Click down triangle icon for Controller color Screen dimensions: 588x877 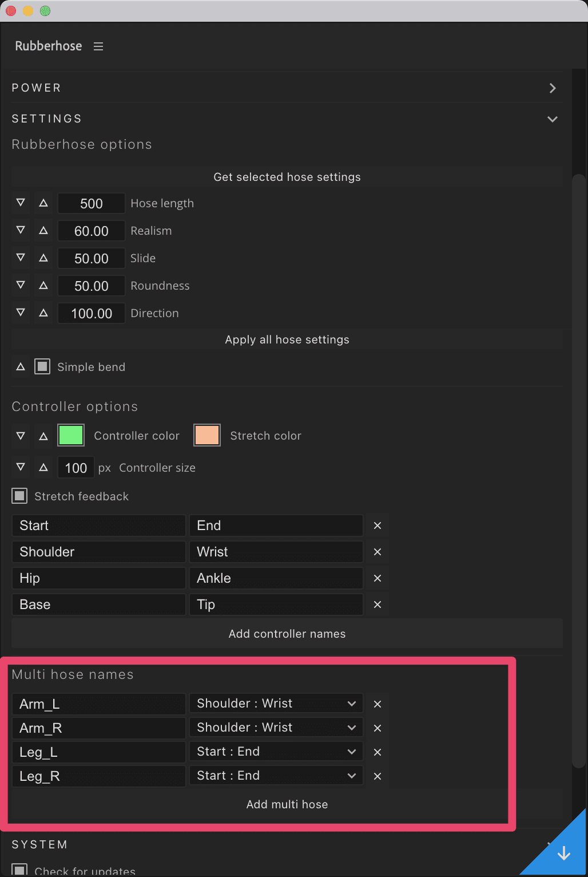tap(21, 436)
